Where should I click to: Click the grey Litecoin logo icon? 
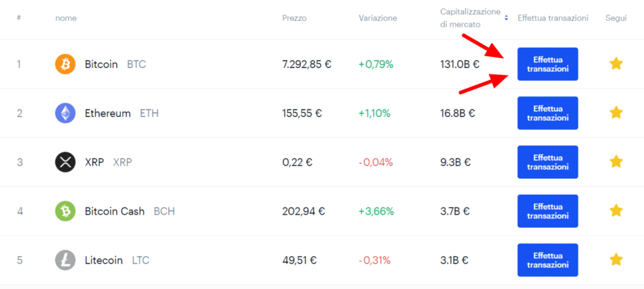pyautogui.click(x=65, y=260)
